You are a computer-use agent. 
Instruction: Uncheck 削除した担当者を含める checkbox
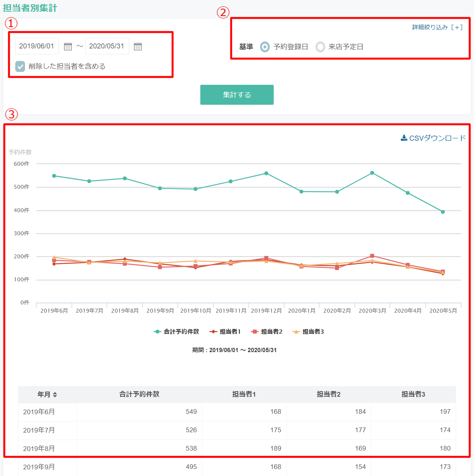coord(20,66)
